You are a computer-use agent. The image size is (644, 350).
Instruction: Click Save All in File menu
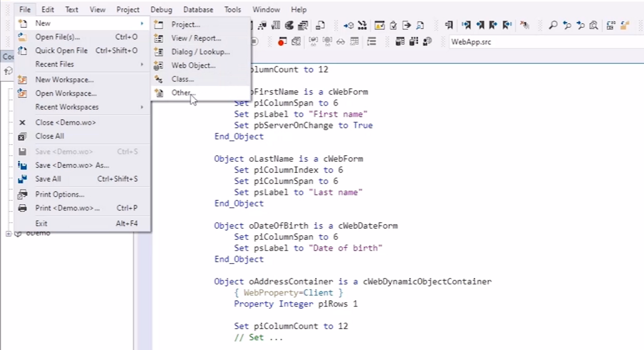(x=48, y=179)
